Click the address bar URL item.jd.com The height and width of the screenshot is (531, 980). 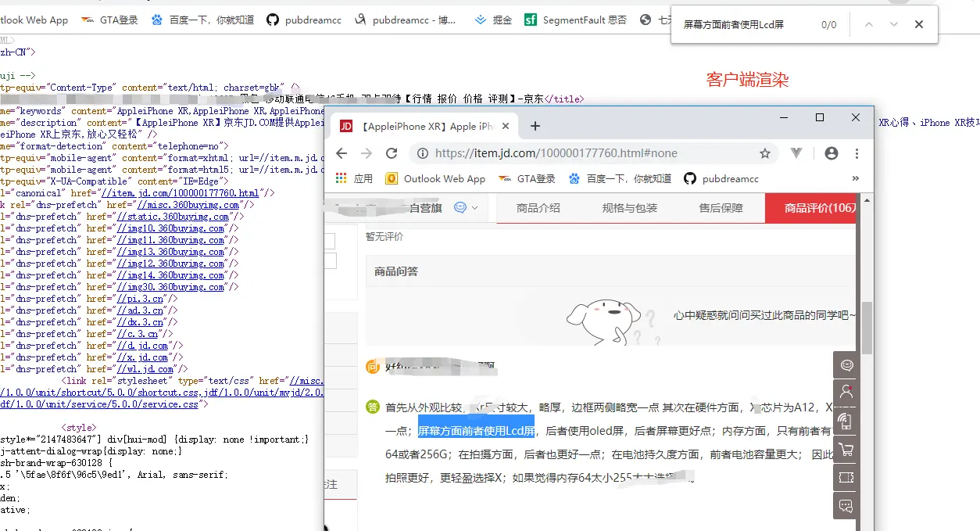pyautogui.click(x=556, y=153)
